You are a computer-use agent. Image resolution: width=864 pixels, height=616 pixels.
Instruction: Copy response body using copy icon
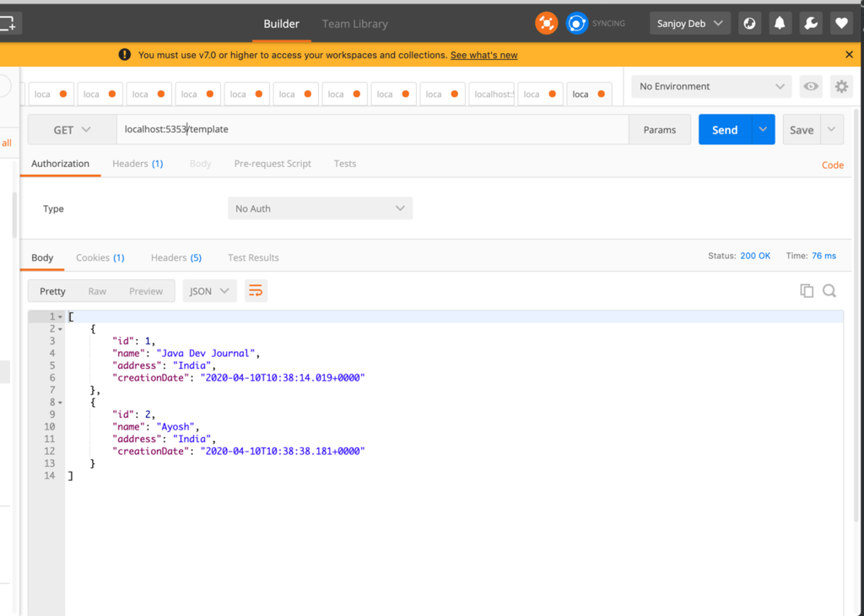[807, 290]
